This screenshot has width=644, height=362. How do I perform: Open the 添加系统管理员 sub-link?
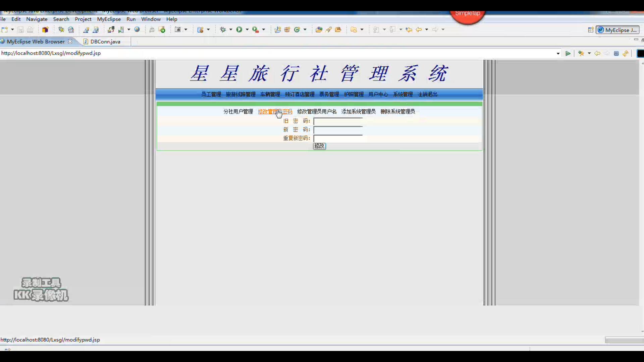coord(359,112)
